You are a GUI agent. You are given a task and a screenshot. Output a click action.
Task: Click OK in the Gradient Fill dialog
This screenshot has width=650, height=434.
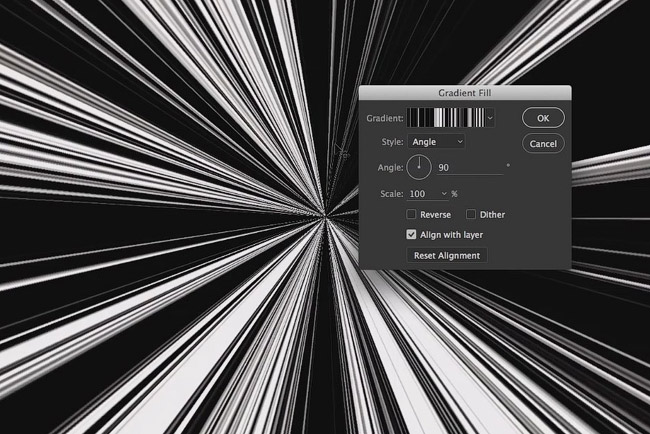coord(543,118)
